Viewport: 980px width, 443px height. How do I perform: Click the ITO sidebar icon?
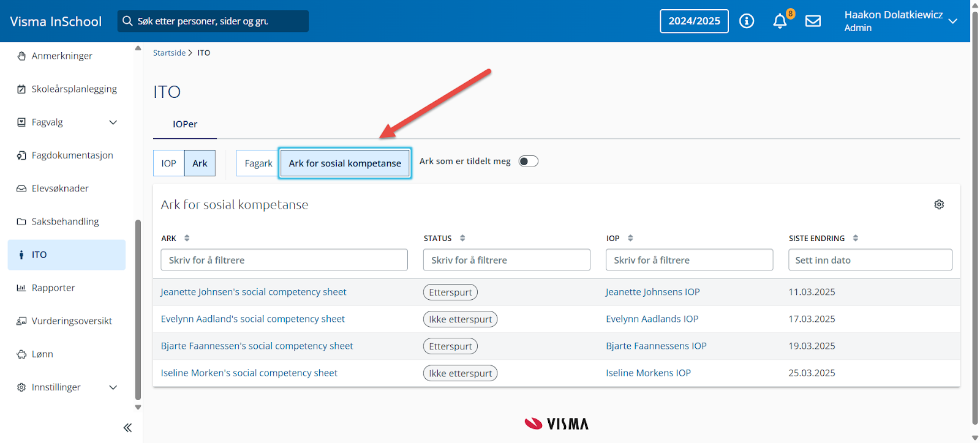coord(21,255)
